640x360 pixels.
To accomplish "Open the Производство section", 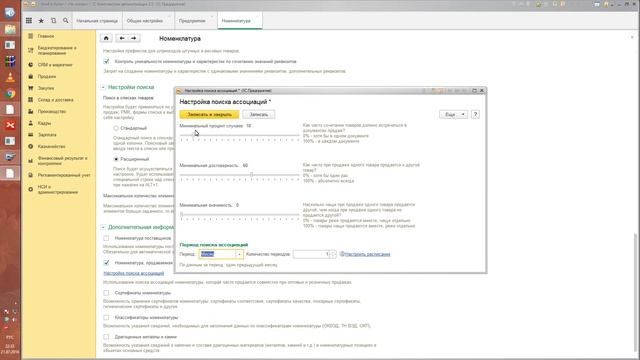I will (x=52, y=111).
